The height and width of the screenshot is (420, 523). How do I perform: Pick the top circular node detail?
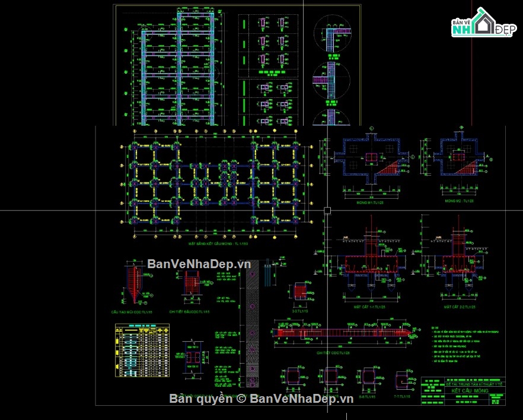click(332, 34)
